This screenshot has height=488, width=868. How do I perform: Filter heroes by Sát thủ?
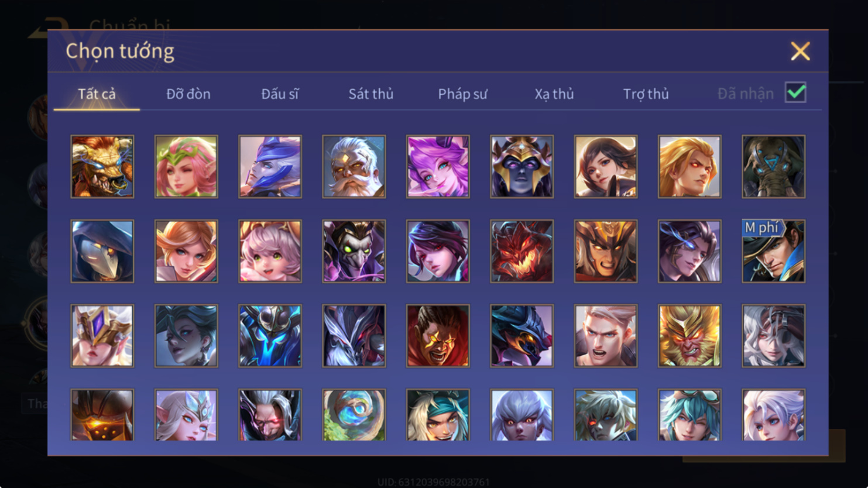[x=371, y=94]
